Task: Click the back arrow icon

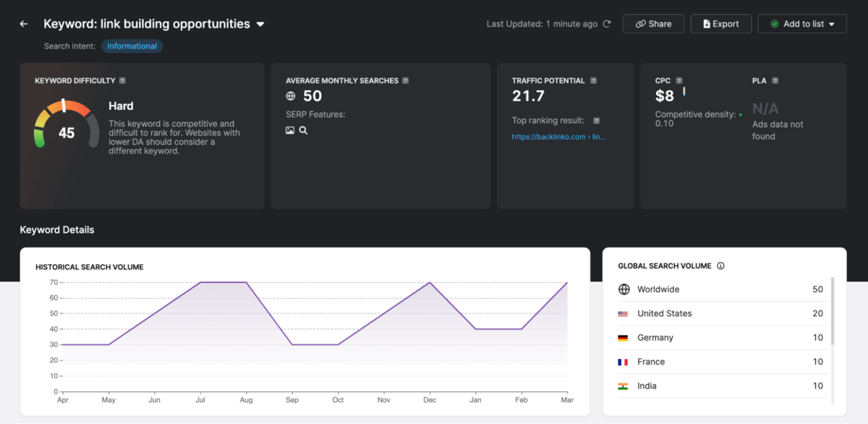Action: (x=24, y=24)
